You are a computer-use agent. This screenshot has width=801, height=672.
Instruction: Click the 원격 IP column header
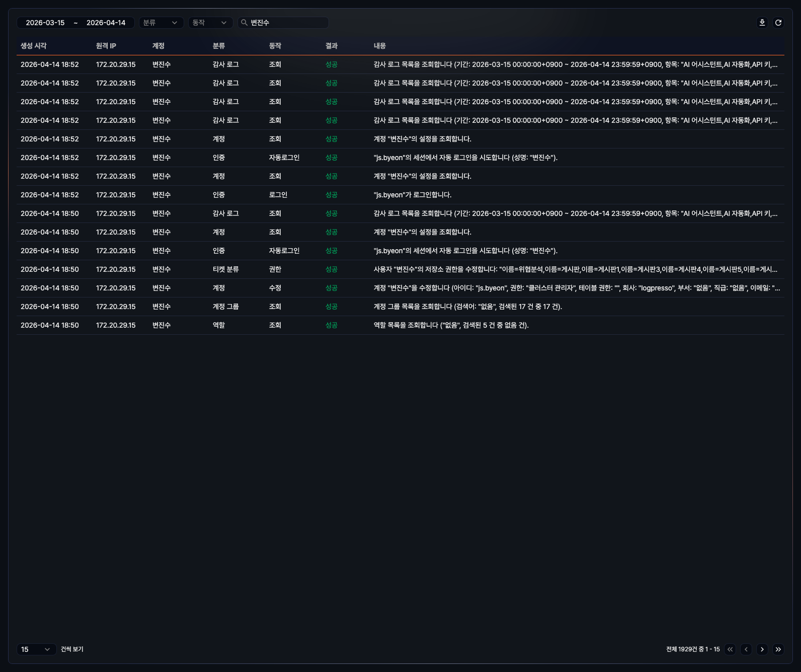point(106,46)
